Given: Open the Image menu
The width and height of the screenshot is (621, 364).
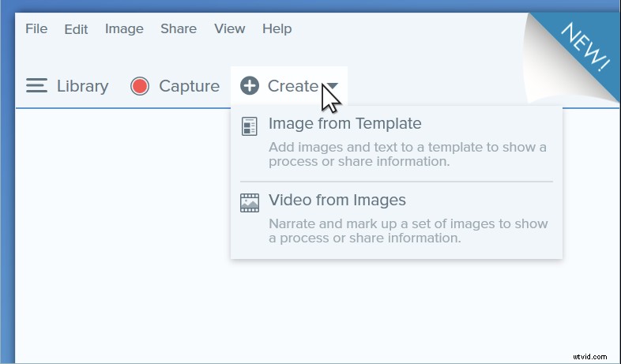Looking at the screenshot, I should coord(124,29).
